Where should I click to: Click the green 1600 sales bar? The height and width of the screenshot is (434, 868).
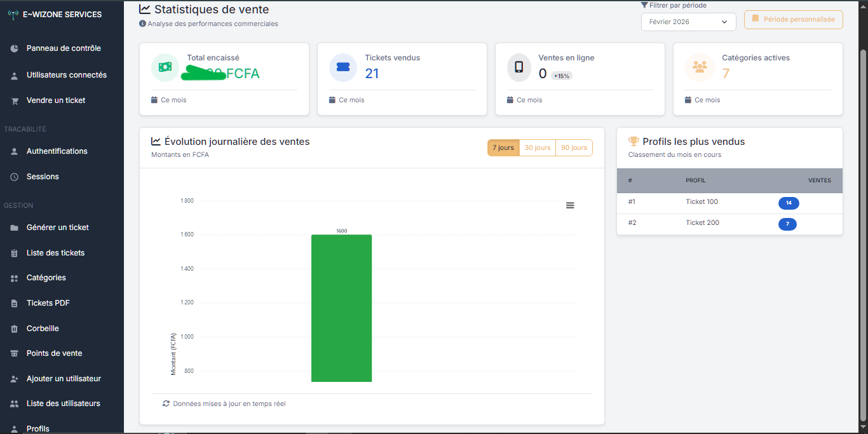341,308
